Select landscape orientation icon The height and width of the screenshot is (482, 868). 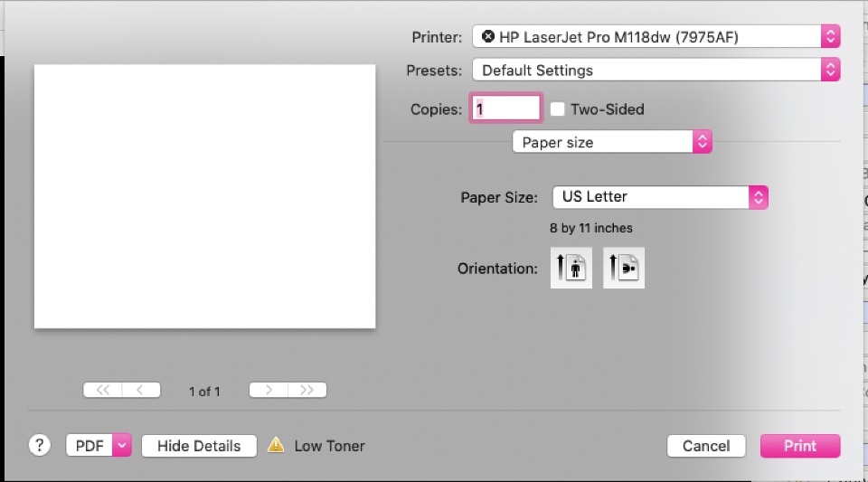pyautogui.click(x=624, y=269)
